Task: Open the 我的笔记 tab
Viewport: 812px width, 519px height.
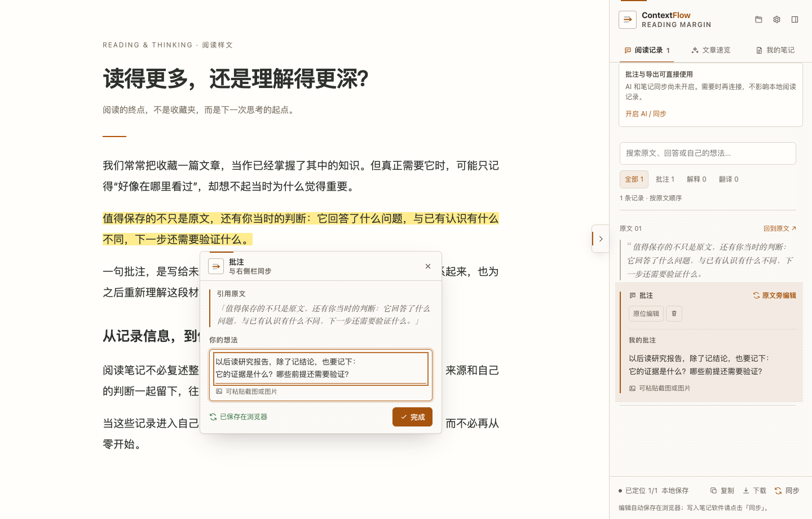Action: coord(775,50)
